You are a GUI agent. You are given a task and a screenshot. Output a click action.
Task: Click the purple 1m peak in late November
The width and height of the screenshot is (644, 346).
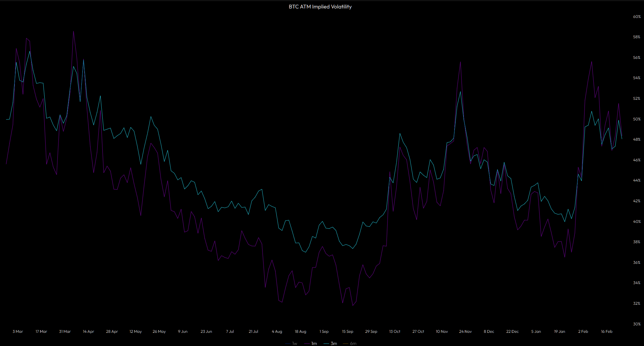[460, 62]
